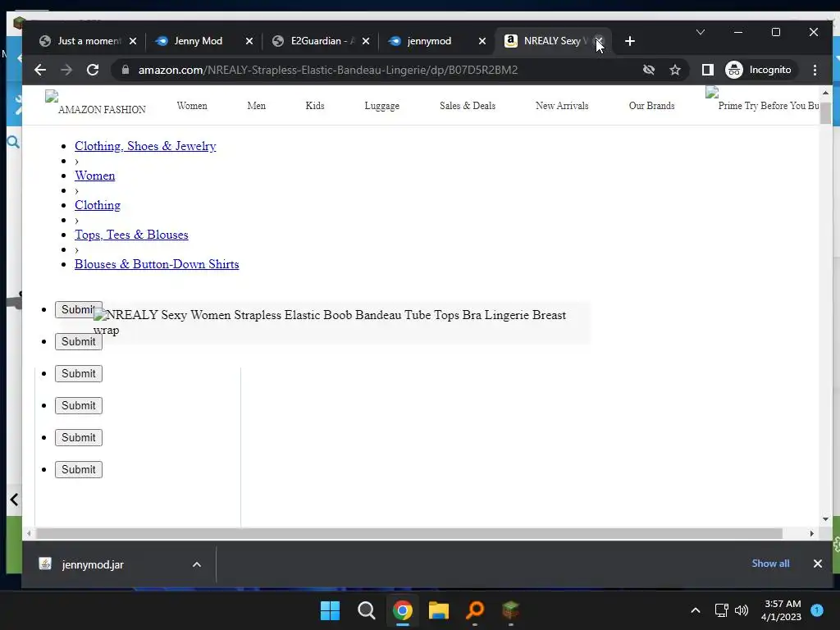Click the vertical scrollbar thumb

tap(825, 113)
